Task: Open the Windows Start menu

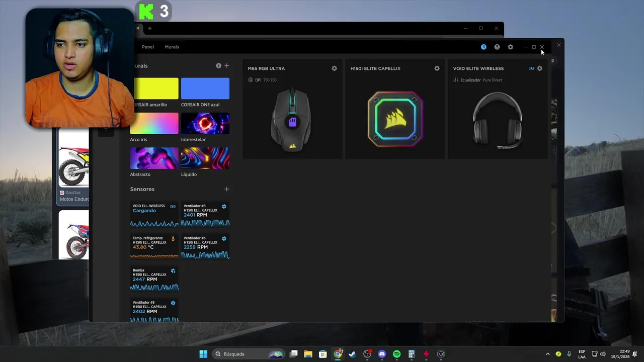Action: click(x=203, y=354)
